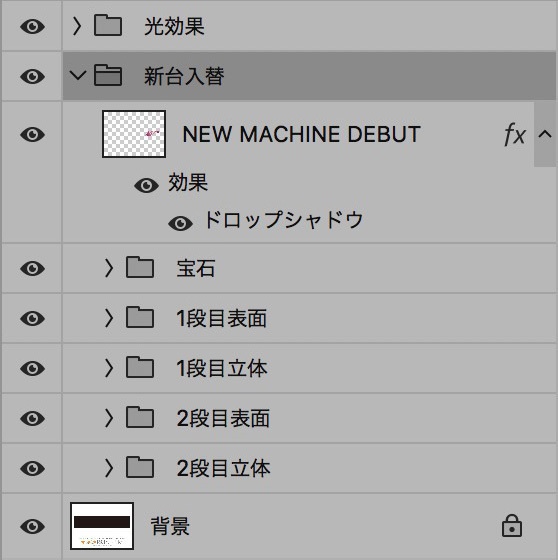558x560 pixels.
Task: Click the fx icon on NEW MACHINE DEBUT
Action: [515, 134]
